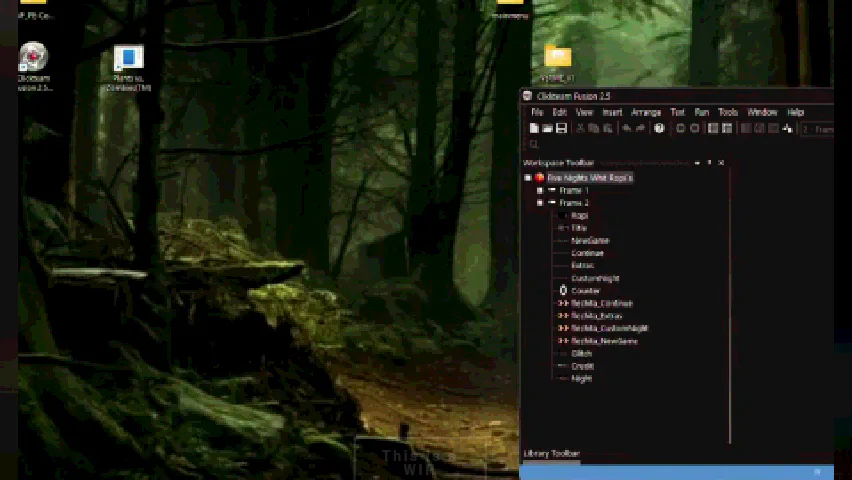Viewport: 852px width, 480px height.
Task: Select the Glitch object in the tree
Action: click(581, 353)
